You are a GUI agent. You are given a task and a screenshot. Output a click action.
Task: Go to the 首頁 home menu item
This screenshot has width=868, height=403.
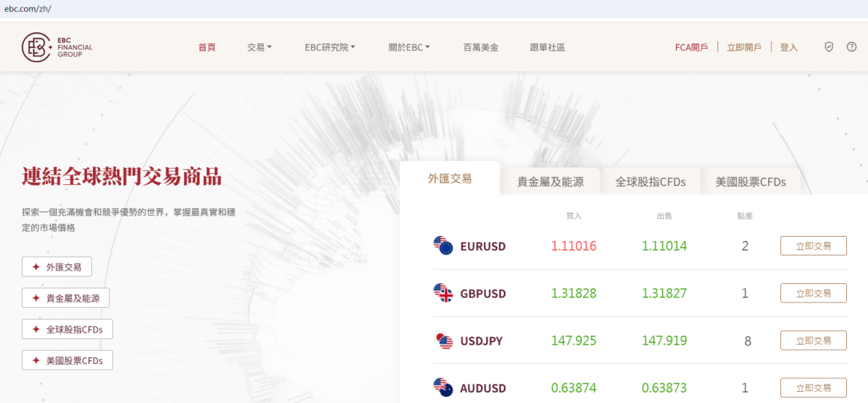tap(207, 48)
